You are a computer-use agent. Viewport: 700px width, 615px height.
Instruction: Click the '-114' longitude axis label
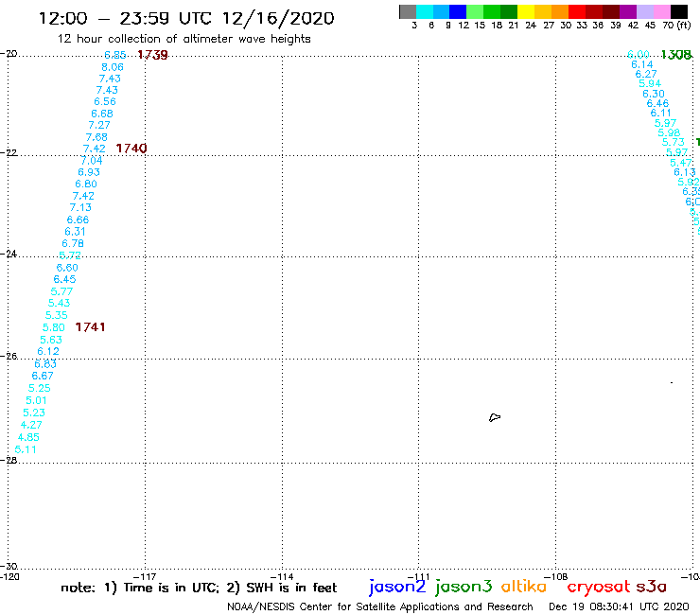pos(282,576)
